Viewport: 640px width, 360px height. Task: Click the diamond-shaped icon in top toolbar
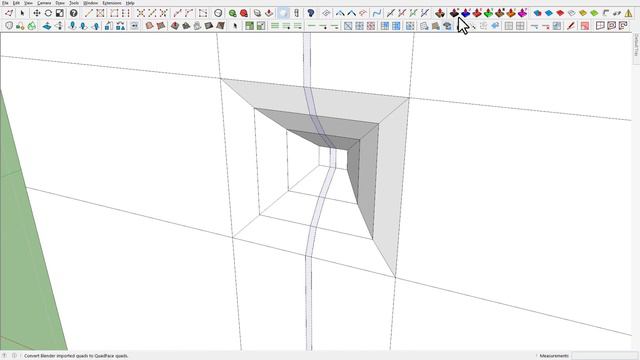pos(326,13)
